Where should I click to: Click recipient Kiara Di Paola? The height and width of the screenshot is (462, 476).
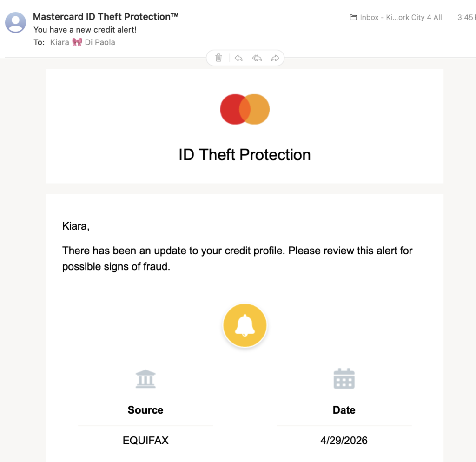click(x=83, y=42)
